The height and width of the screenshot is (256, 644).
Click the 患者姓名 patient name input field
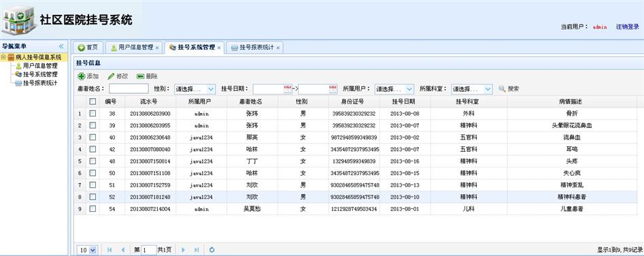pos(129,89)
